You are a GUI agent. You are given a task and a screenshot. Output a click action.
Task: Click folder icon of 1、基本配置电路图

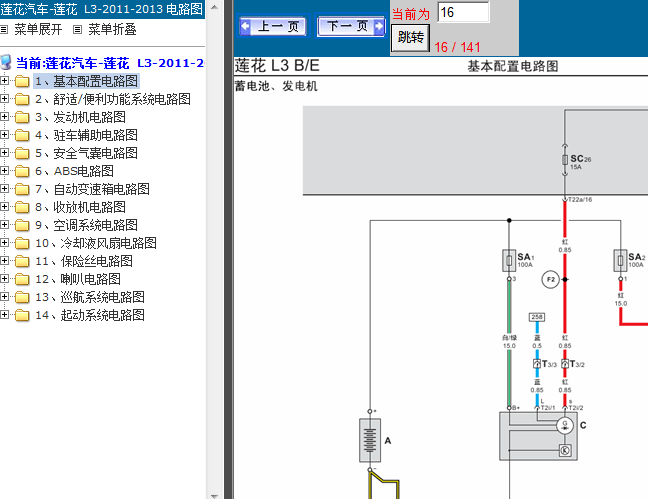click(x=22, y=81)
